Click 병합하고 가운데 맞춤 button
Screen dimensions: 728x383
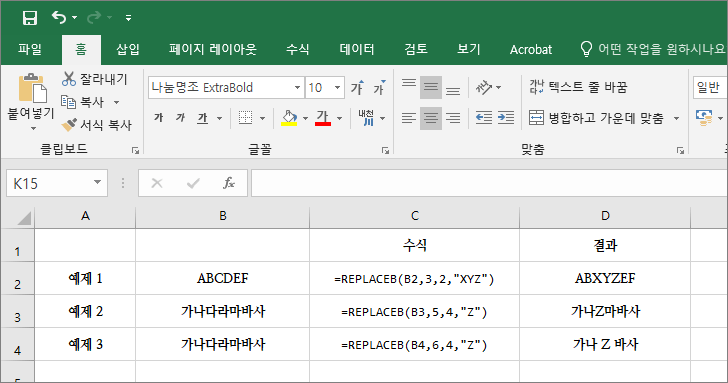[597, 118]
